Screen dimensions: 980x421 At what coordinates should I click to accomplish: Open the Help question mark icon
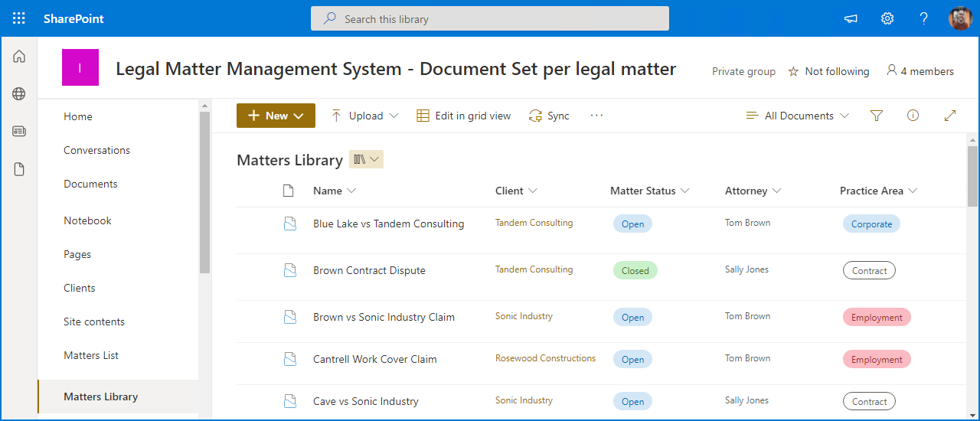point(924,18)
